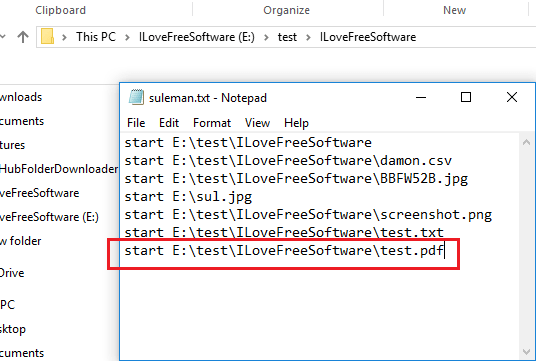Click the Clipboard ribbon group label
Screen dimensions: 536x361
click(x=61, y=10)
